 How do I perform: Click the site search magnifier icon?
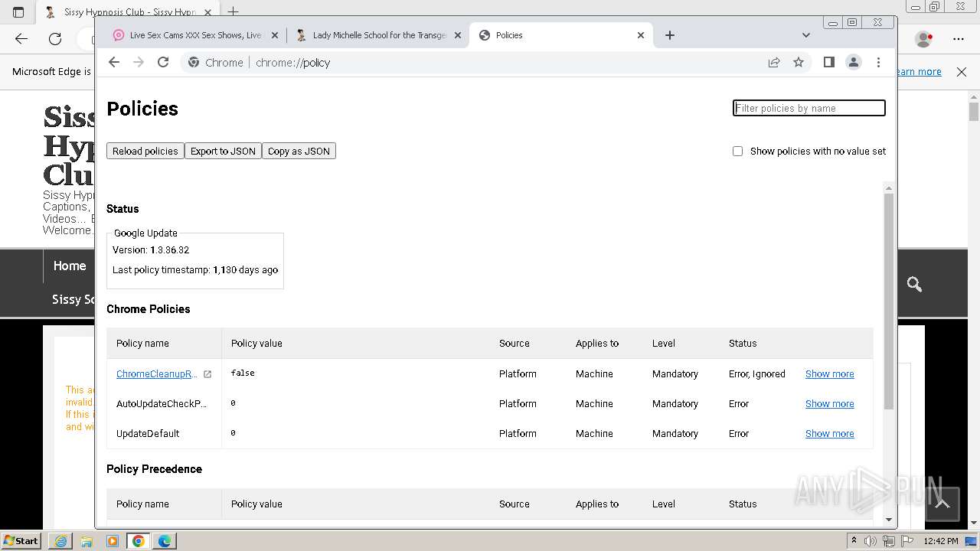914,284
